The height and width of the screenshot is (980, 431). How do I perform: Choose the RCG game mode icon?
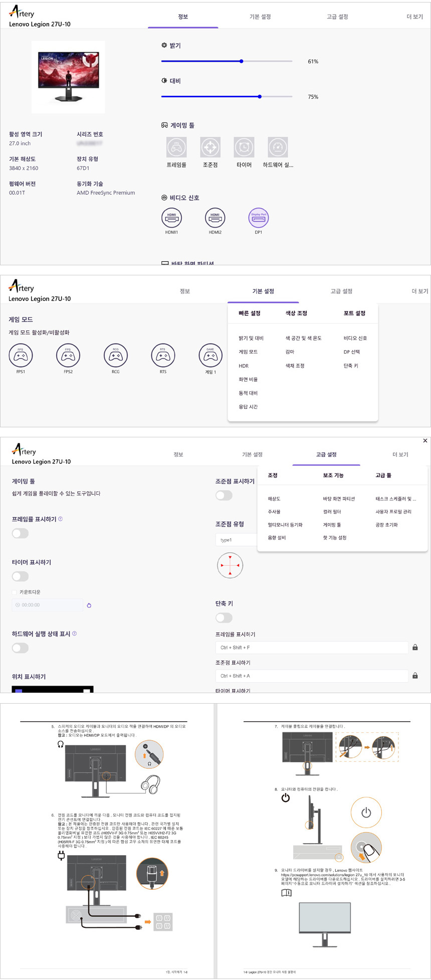coord(116,356)
